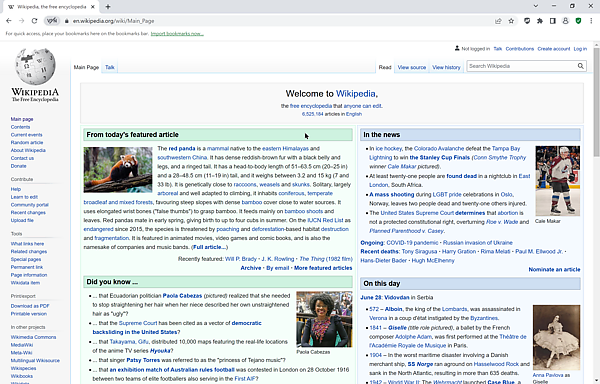Click the share page icon in address bar
This screenshot has height=384, width=600.
pos(498,21)
